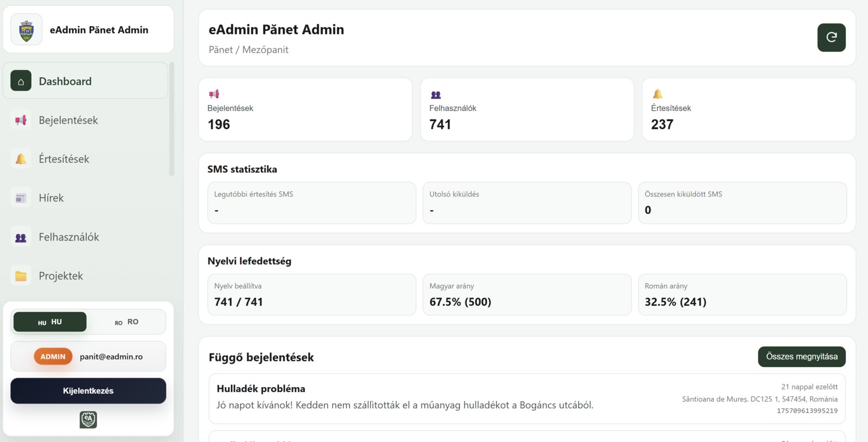Screen dimensions: 868x442
Task: Refresh the dashboard with the reload button
Action: pos(831,37)
